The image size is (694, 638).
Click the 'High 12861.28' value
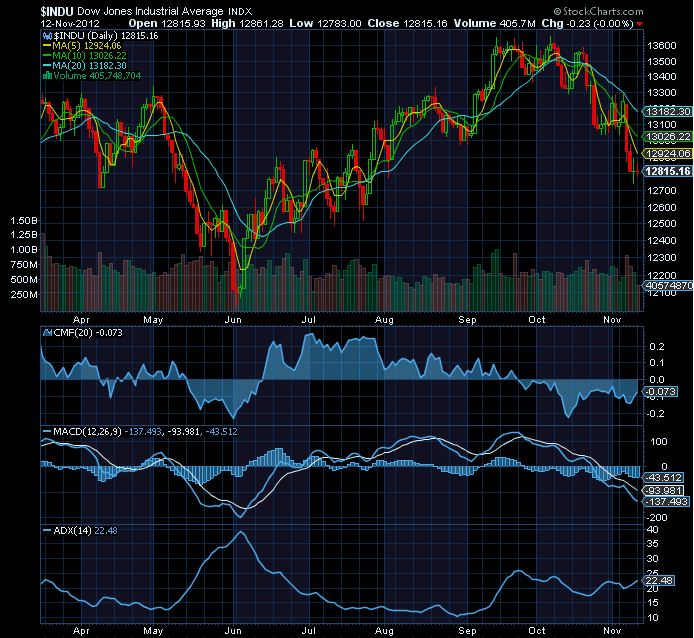(x=247, y=24)
